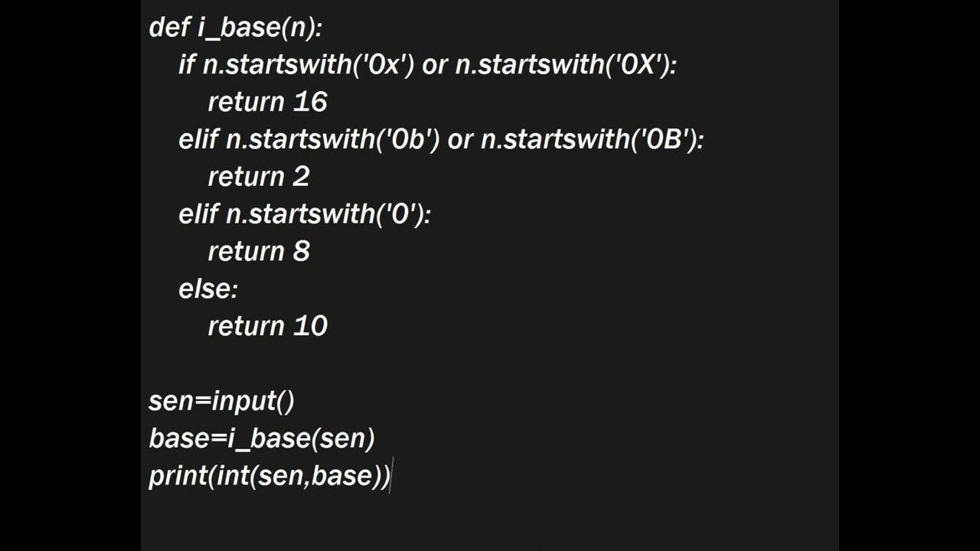
Task: Click the 'return 2' line
Action: (x=258, y=177)
